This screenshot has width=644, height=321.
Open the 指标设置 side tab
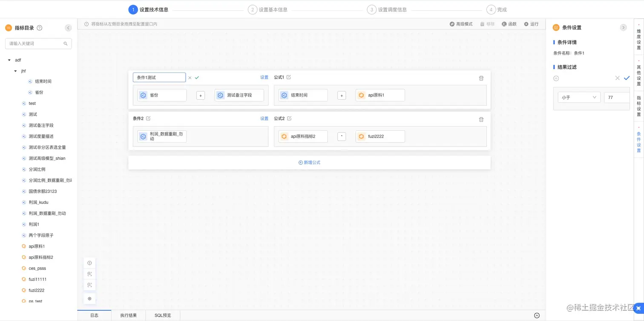click(x=638, y=107)
